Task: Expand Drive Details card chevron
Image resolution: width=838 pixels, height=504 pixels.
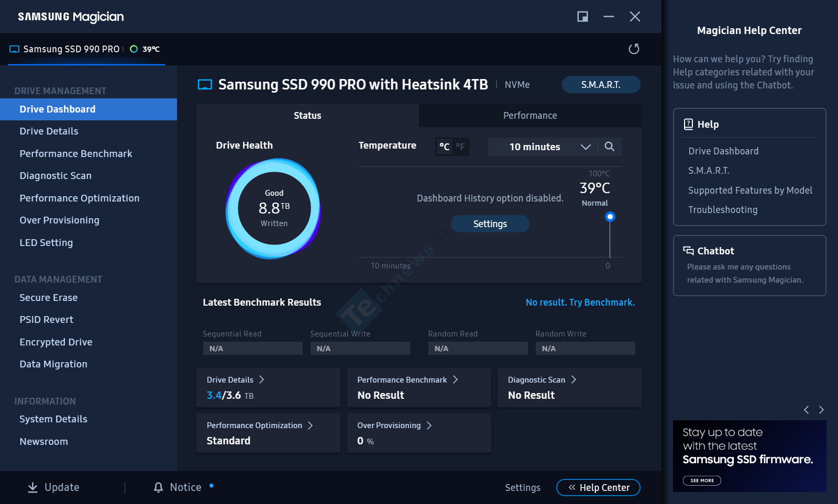Action: point(261,379)
